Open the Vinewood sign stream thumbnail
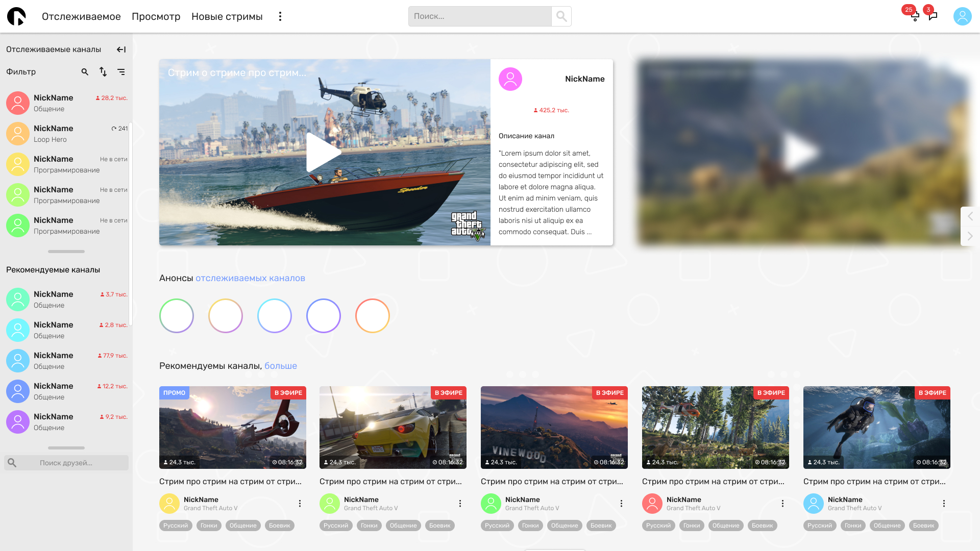This screenshot has width=980, height=551. click(554, 428)
